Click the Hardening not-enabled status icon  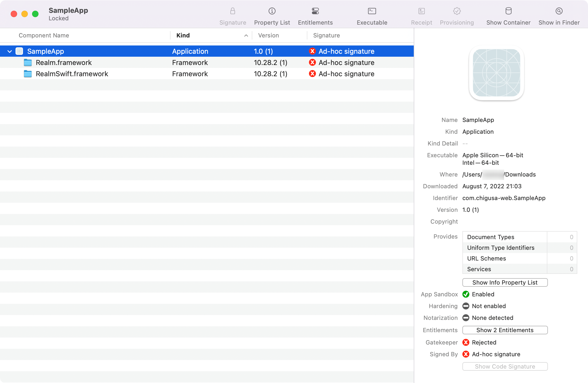click(466, 306)
